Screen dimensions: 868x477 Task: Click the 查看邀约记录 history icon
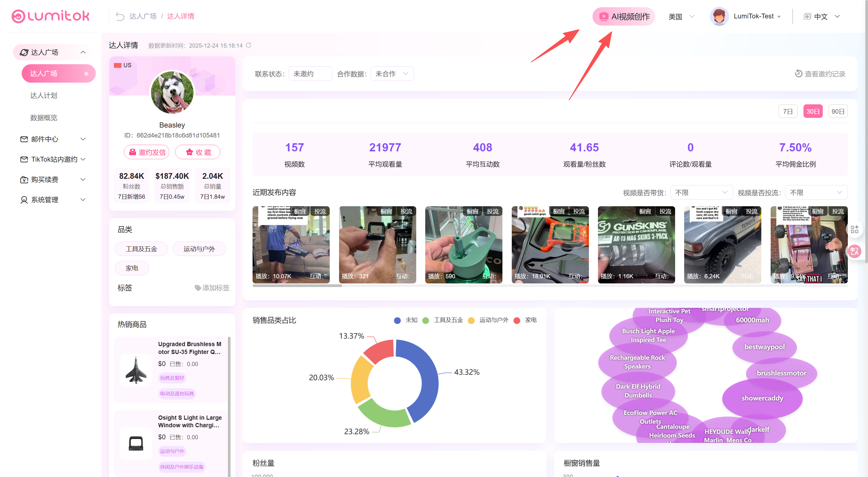click(798, 74)
